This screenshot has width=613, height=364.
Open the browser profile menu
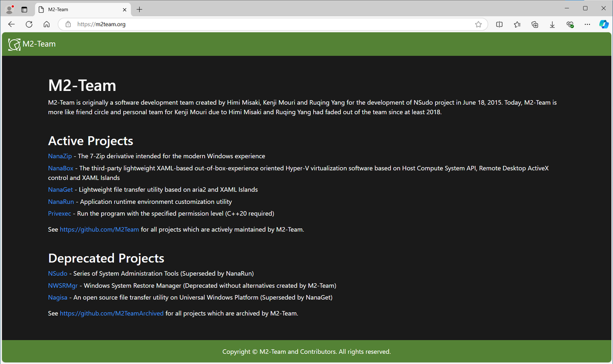(9, 8)
